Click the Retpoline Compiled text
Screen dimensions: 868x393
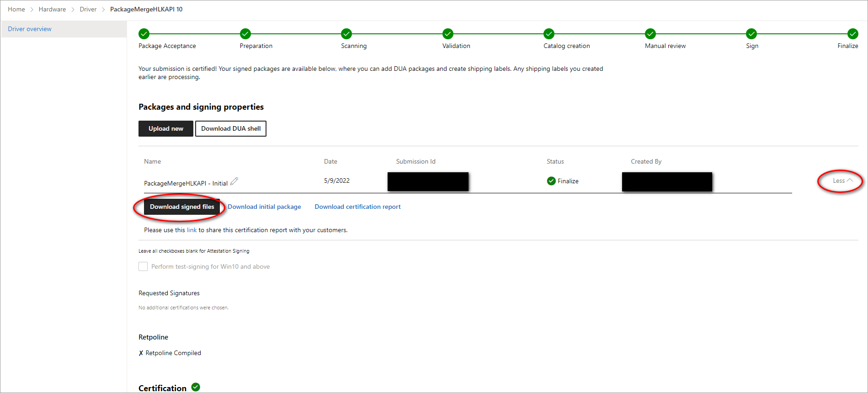(x=173, y=353)
